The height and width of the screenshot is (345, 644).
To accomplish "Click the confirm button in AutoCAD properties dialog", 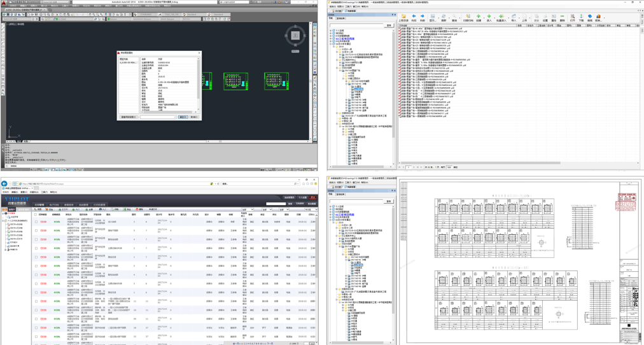I will [183, 117].
